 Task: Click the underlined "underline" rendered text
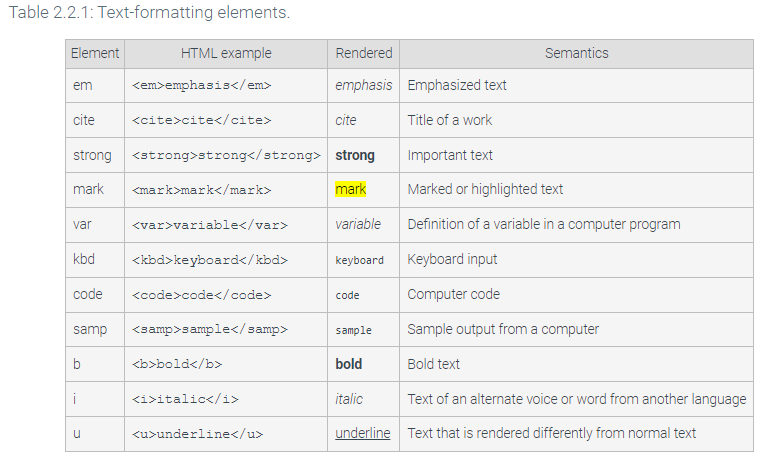click(x=363, y=433)
